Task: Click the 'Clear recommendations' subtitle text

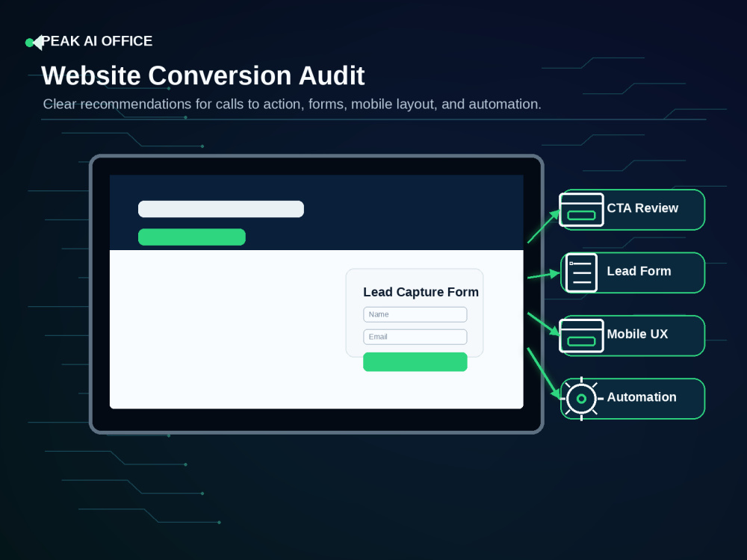Action: (292, 104)
